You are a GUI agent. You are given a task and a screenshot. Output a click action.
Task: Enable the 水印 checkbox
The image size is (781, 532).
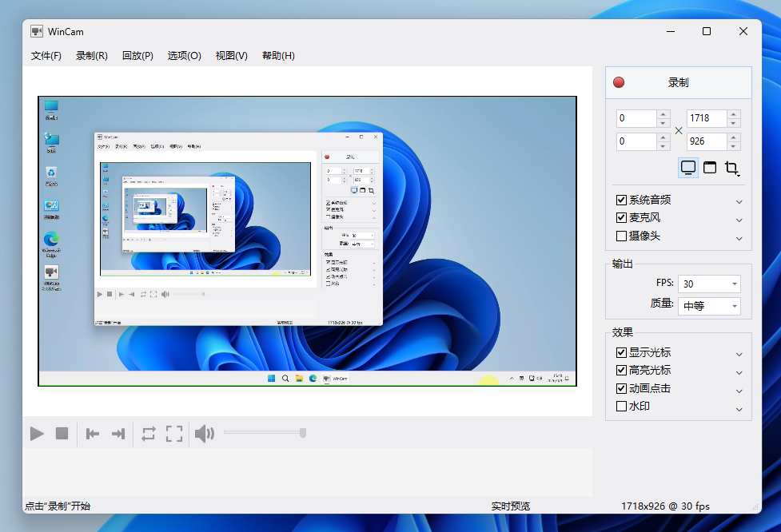621,406
